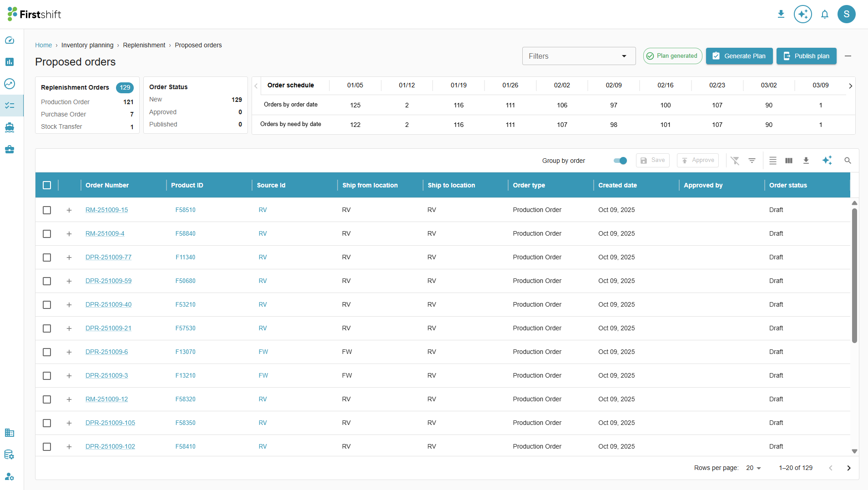Check the select-all header checkbox
The width and height of the screenshot is (868, 490).
[x=47, y=185]
